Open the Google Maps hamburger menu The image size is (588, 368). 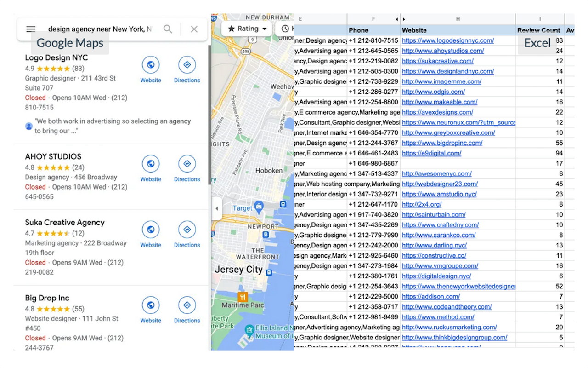click(x=31, y=29)
